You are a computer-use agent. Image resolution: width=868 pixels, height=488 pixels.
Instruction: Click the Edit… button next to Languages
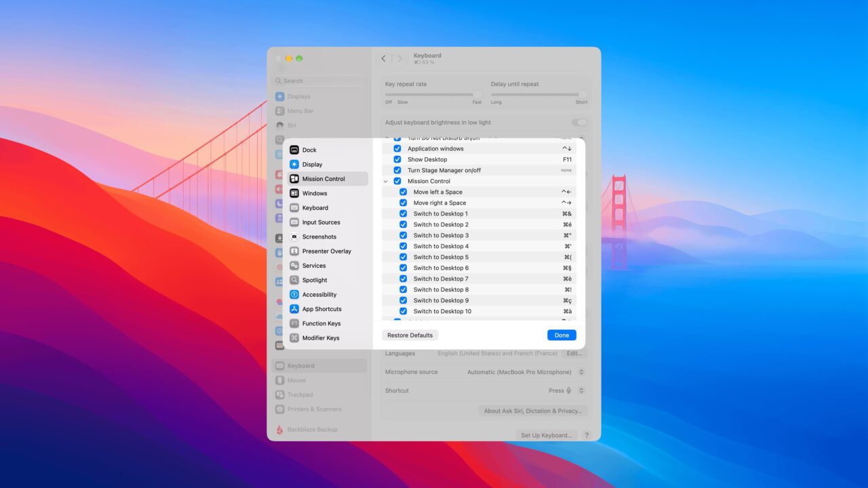pyautogui.click(x=574, y=353)
